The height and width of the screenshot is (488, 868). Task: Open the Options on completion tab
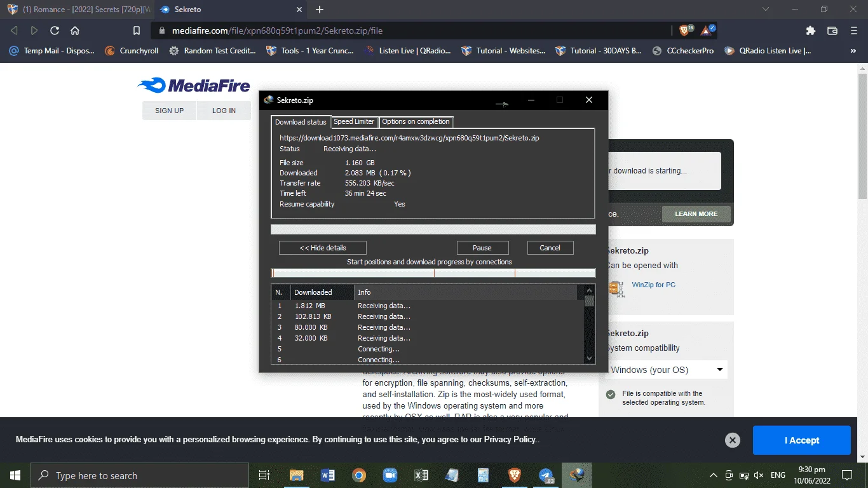click(416, 121)
